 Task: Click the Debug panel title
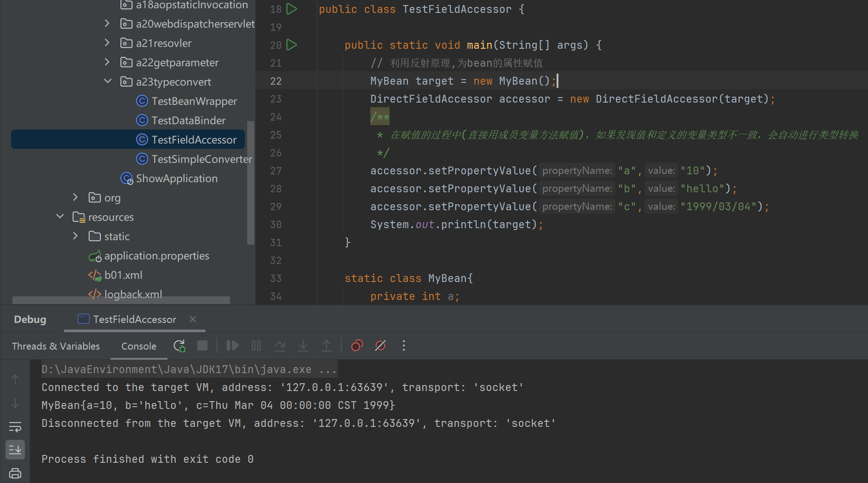[x=30, y=319]
